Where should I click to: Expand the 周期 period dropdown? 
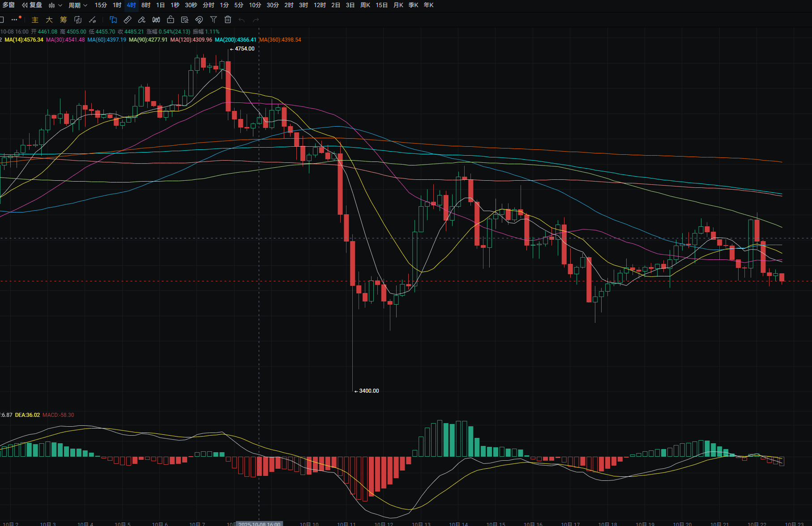click(78, 5)
